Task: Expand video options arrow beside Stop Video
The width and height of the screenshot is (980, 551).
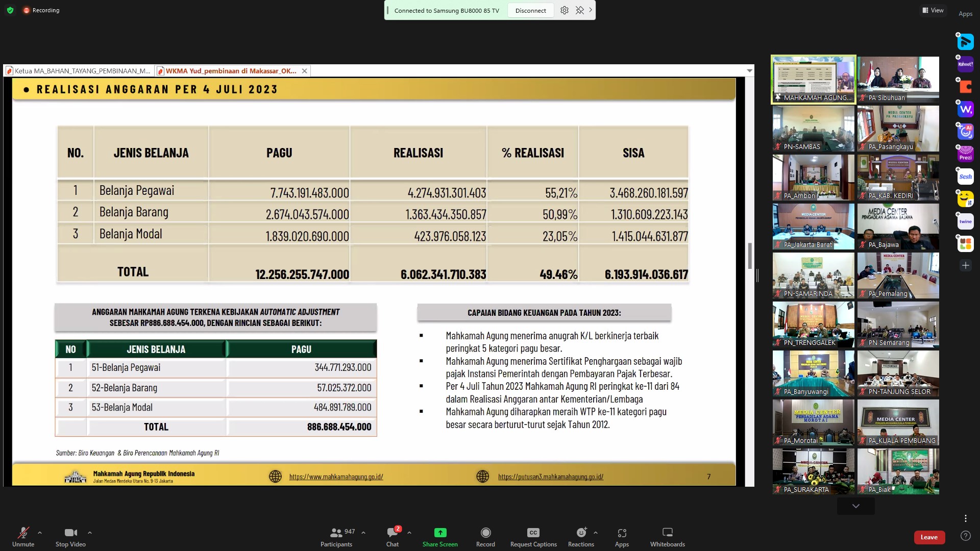Action: click(90, 533)
